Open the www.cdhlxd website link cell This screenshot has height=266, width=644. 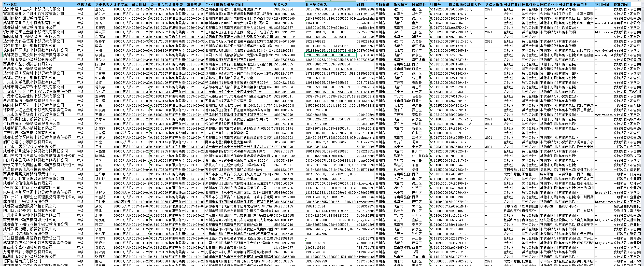tap(603, 23)
